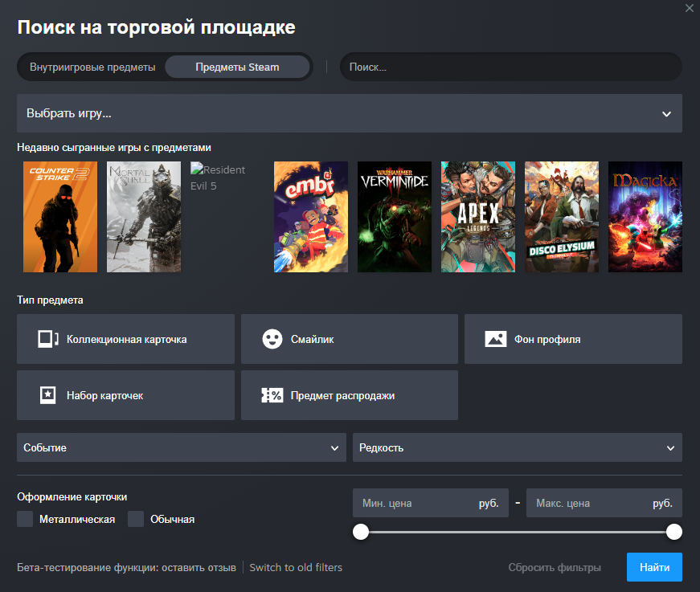The image size is (700, 592).
Task: Switch to Внутриигровые предметы tab
Action: pyautogui.click(x=92, y=67)
